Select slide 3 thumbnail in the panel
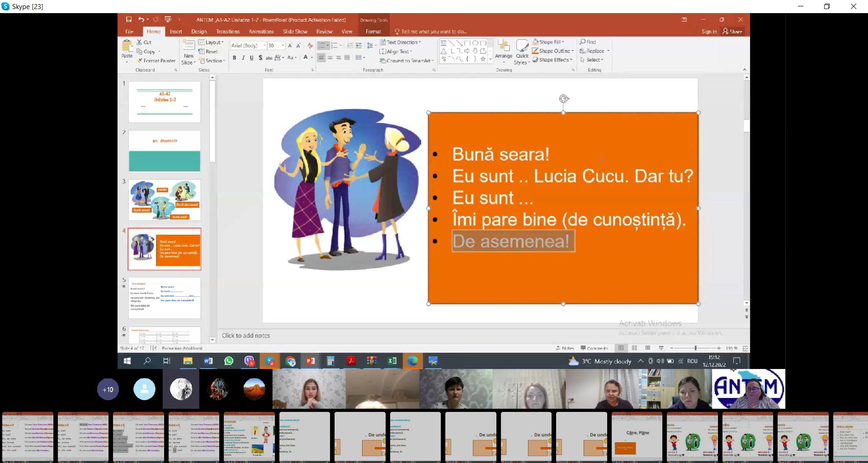 (x=165, y=200)
